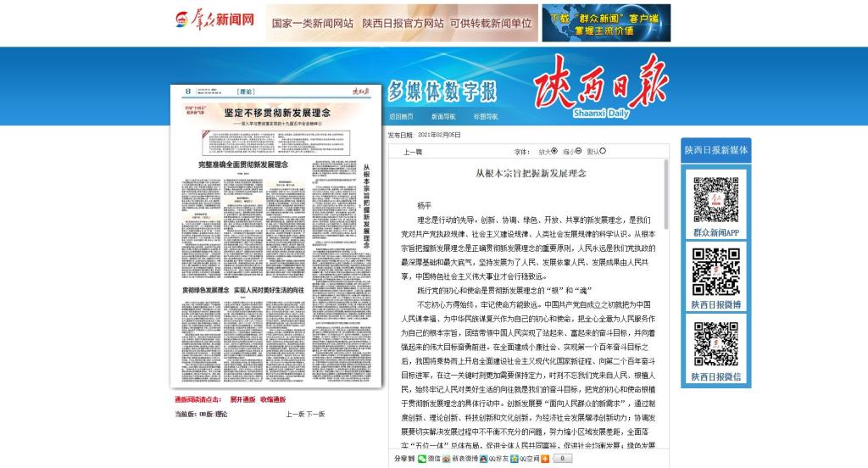Open the 标题导航 title navigation menu
Viewport: 868px width, 468px height.
click(x=486, y=116)
